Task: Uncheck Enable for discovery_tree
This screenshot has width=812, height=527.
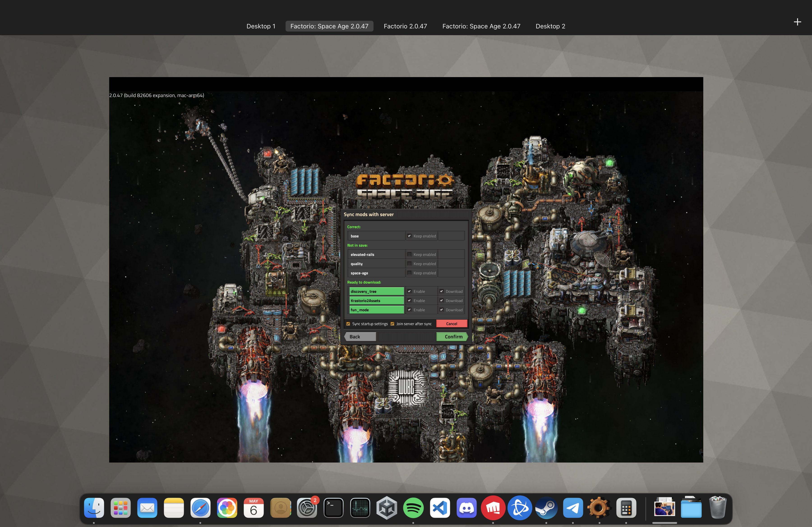Action: tap(409, 291)
